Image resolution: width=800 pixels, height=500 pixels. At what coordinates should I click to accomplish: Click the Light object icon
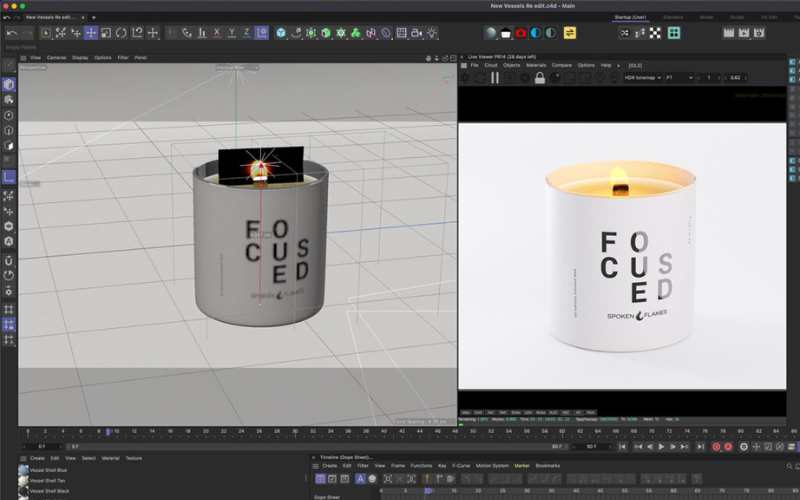[432, 33]
